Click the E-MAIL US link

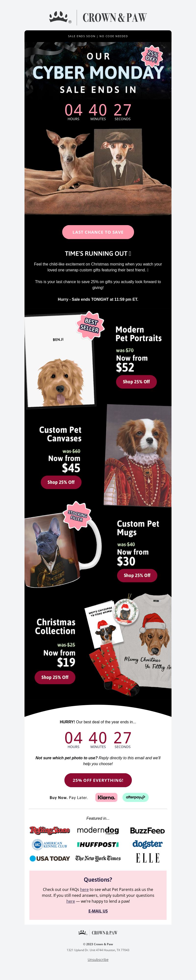click(98, 911)
